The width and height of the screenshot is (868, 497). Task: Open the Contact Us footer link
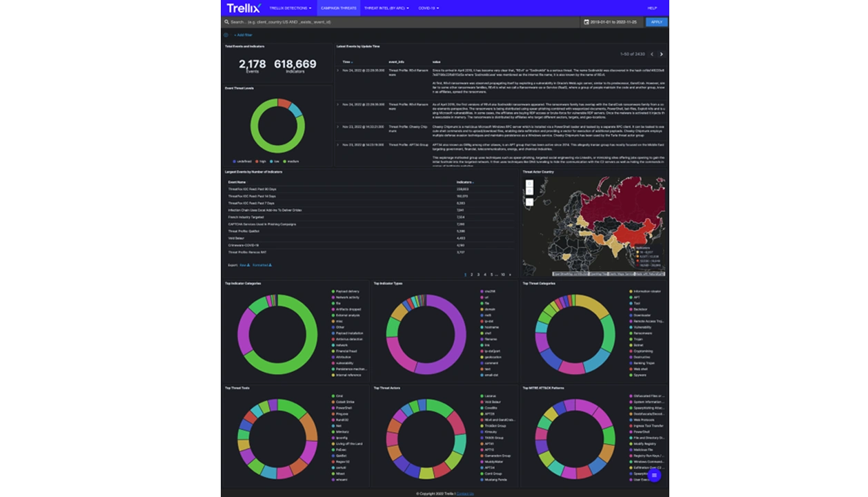[464, 494]
